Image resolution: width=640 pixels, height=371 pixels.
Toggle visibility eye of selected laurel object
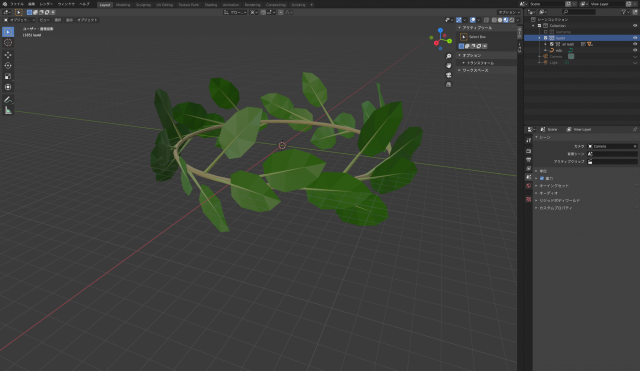635,38
